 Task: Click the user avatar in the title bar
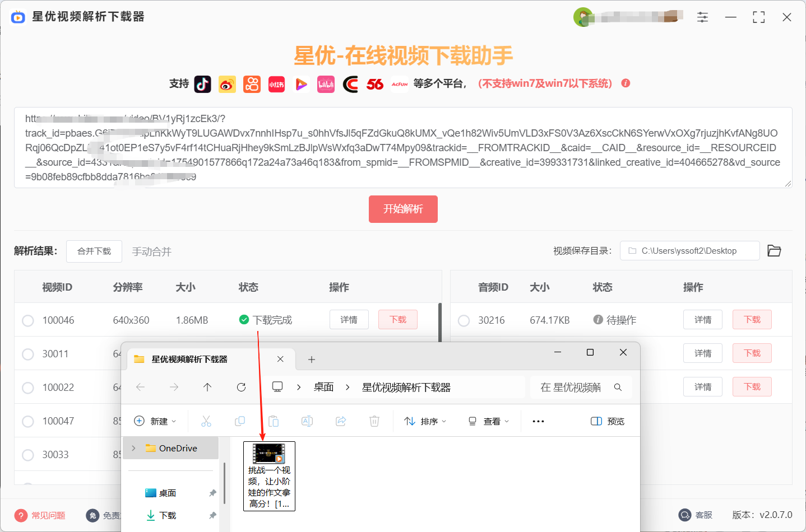pyautogui.click(x=583, y=17)
